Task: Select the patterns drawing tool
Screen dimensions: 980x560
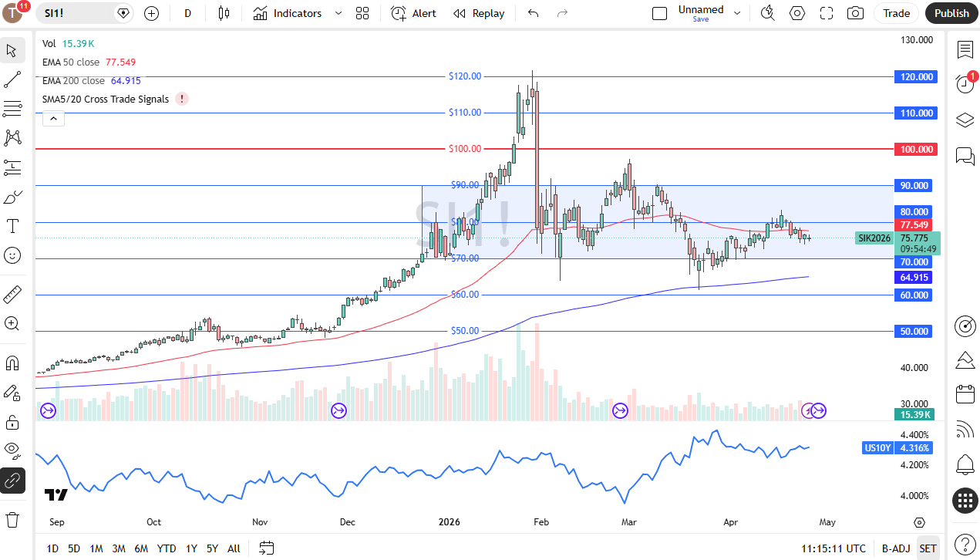Action: [x=12, y=137]
